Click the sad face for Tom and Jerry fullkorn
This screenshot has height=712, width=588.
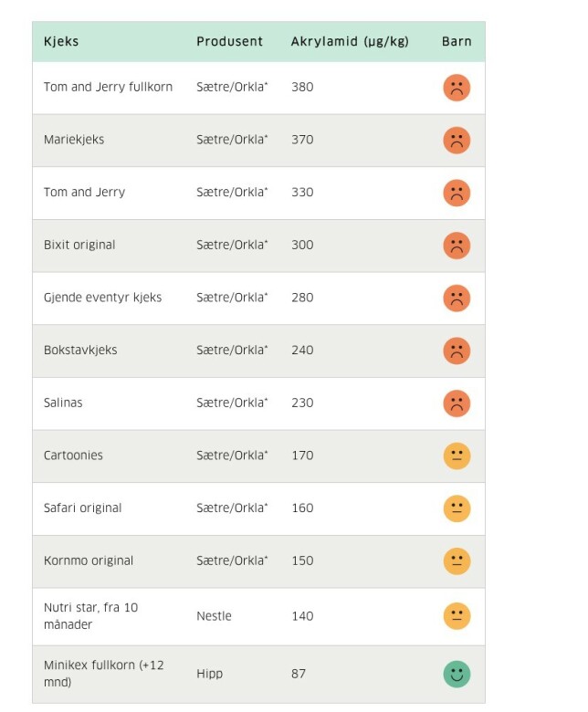click(457, 88)
